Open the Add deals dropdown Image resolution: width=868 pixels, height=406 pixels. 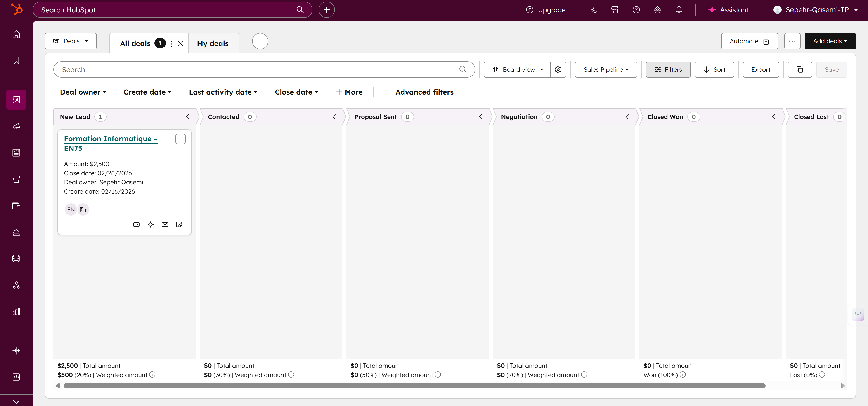pos(830,41)
